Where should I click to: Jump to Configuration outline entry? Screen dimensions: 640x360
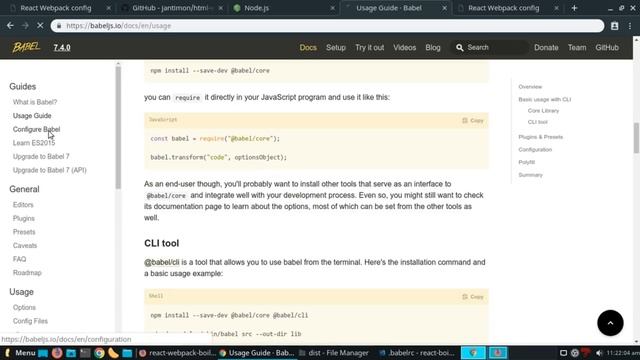535,150
